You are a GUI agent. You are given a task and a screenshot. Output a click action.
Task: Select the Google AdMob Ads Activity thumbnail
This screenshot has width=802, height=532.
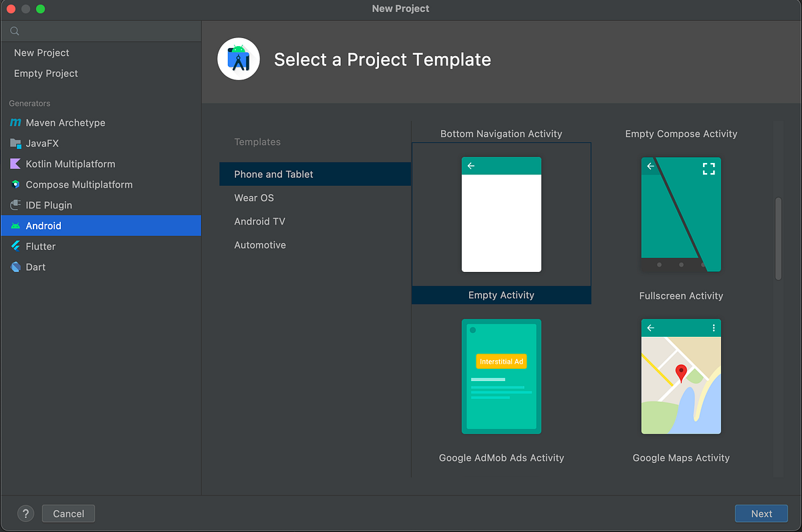tap(501, 376)
